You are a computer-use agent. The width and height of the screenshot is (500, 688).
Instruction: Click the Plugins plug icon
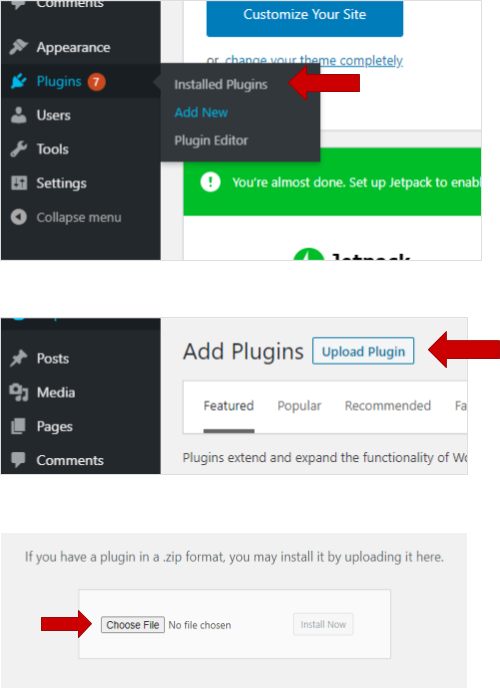(x=18, y=81)
